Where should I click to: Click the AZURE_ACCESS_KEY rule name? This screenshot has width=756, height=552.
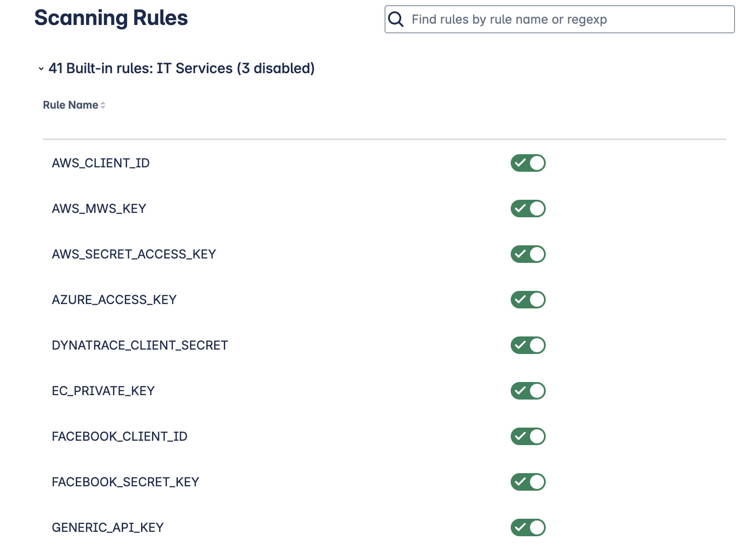pyautogui.click(x=114, y=300)
